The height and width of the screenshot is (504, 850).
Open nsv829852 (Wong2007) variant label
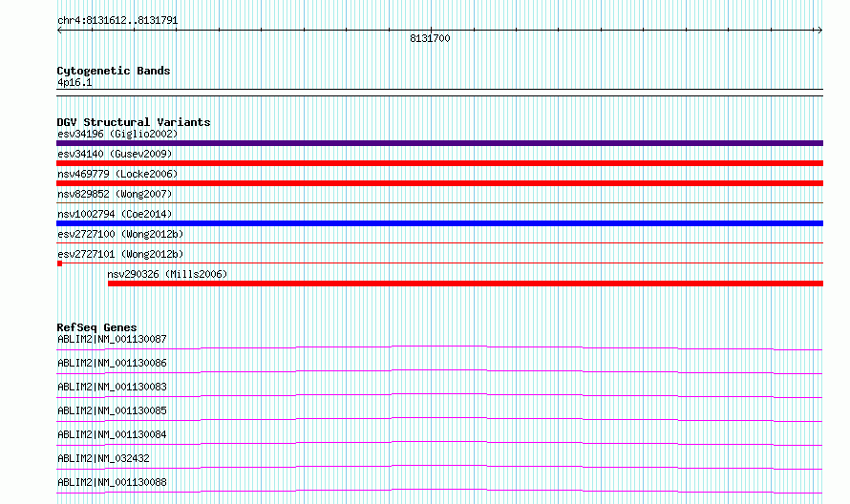[x=115, y=194]
